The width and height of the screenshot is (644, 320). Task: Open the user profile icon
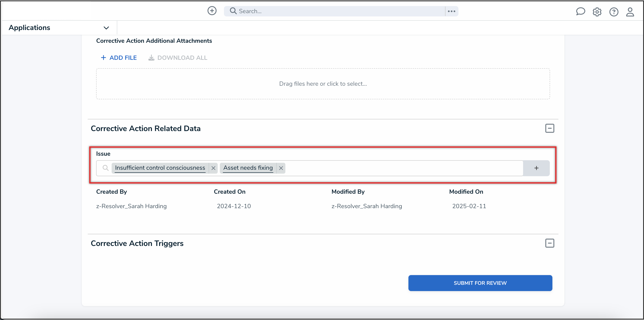pyautogui.click(x=630, y=12)
